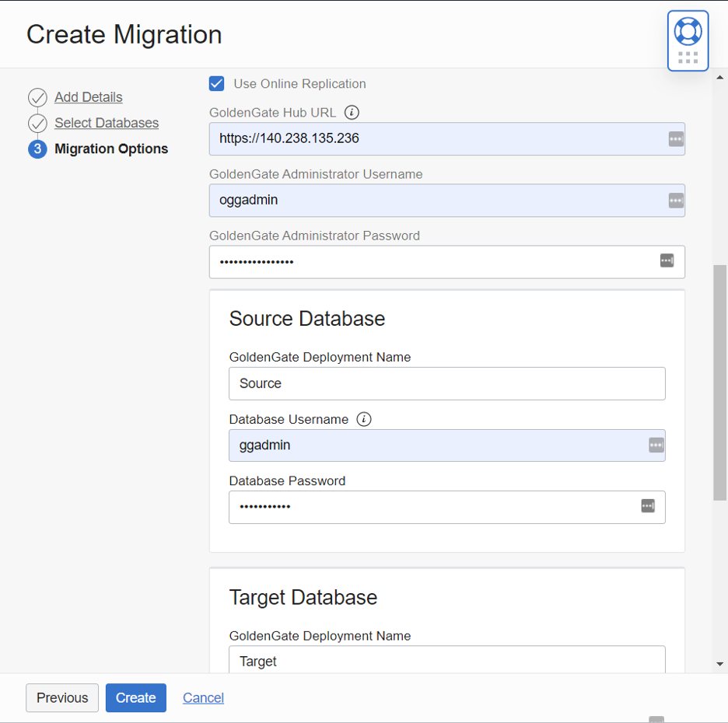Click the Previous button
Viewport: 728px width, 723px height.
(62, 697)
